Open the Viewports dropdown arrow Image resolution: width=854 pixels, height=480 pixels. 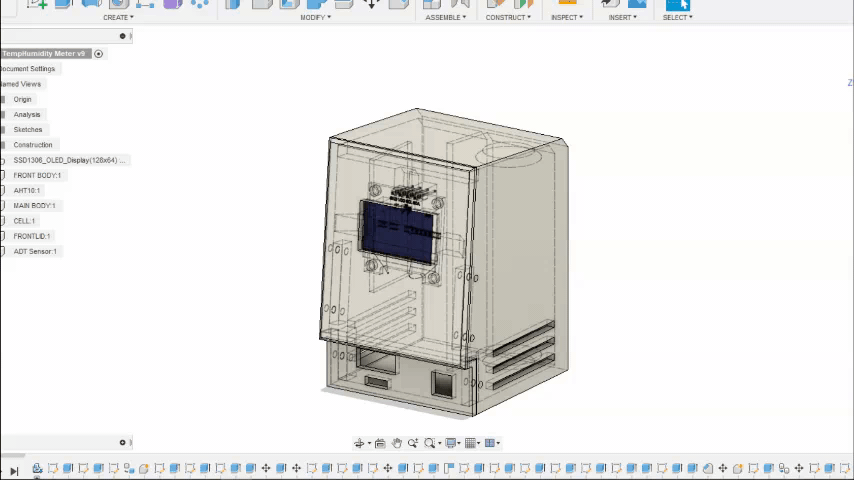[x=498, y=443]
